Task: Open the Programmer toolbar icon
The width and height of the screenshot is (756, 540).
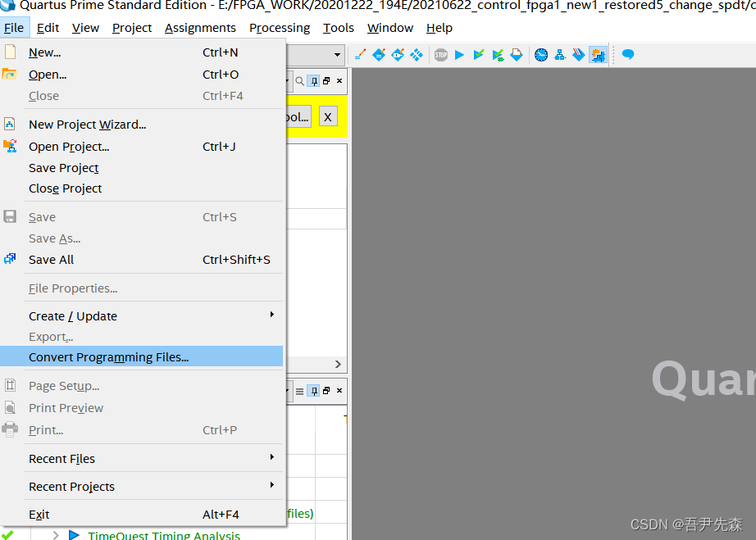Action: (579, 54)
